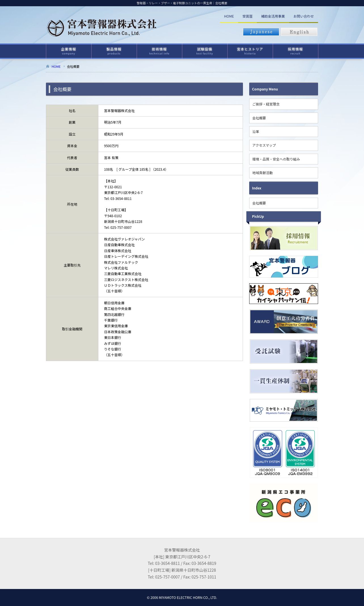Click the 受託試験 banner
Viewport: 364px width, 606px height.
point(283,351)
